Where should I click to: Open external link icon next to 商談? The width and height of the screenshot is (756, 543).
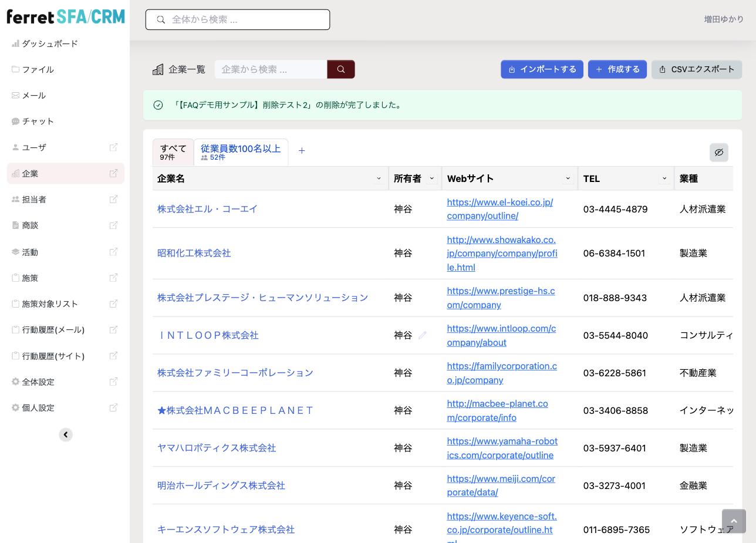pos(114,225)
